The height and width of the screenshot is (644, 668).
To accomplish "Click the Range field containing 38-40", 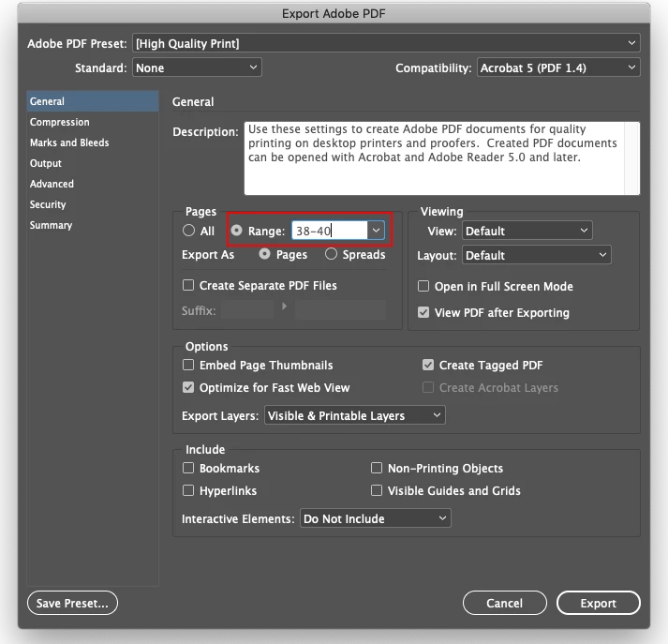I will click(329, 231).
